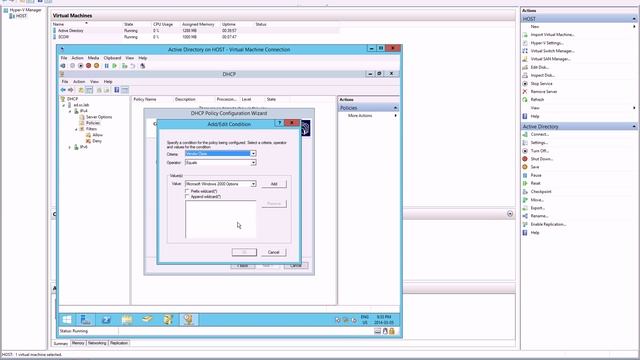Select Policies node in DHCP tree
The width and height of the screenshot is (640, 360).
pos(93,123)
